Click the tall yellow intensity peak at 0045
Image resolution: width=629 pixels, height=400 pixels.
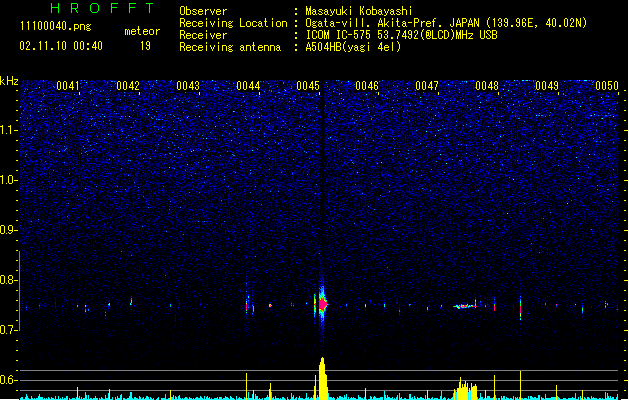click(322, 378)
